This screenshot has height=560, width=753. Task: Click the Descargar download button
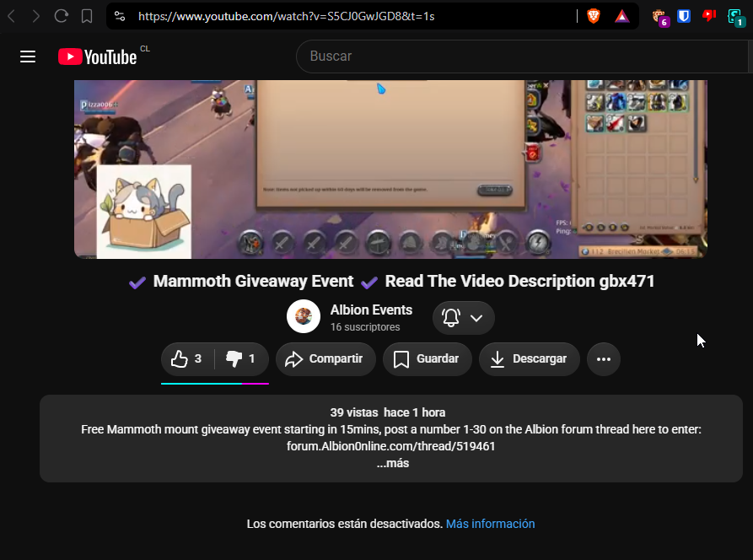click(530, 358)
